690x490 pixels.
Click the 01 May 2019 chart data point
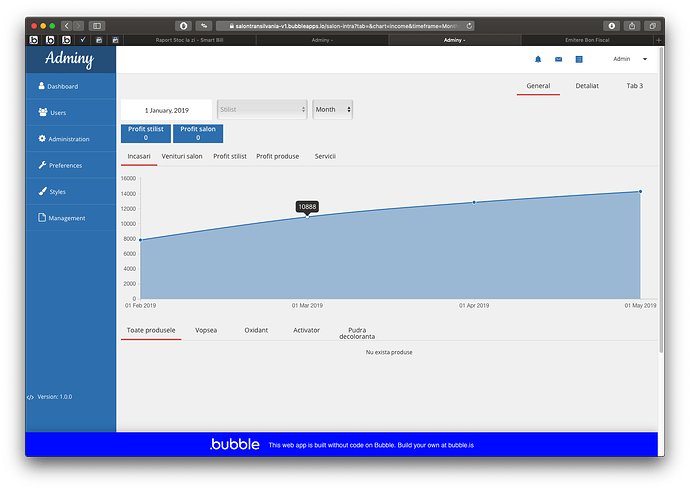click(x=640, y=191)
